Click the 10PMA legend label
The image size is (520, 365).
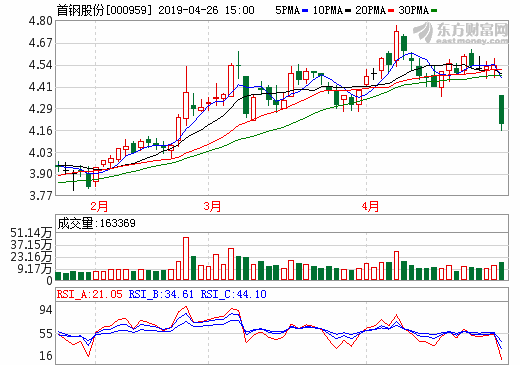tap(328, 10)
